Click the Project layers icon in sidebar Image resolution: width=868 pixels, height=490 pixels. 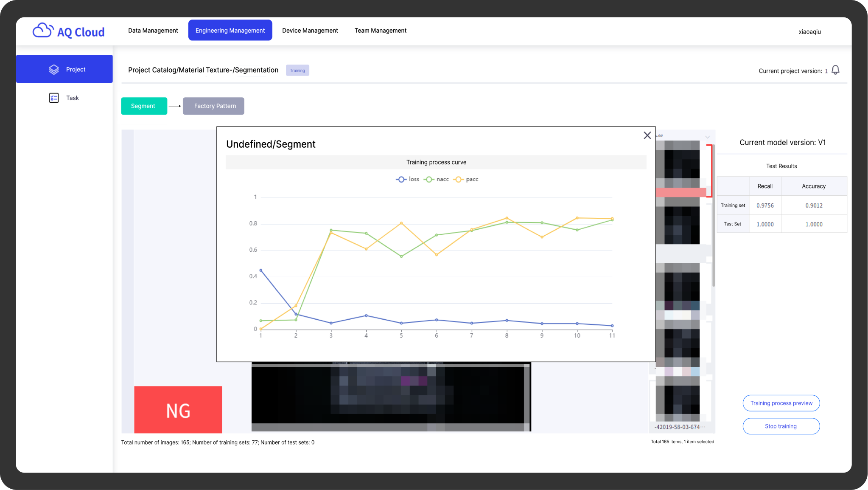tap(54, 69)
